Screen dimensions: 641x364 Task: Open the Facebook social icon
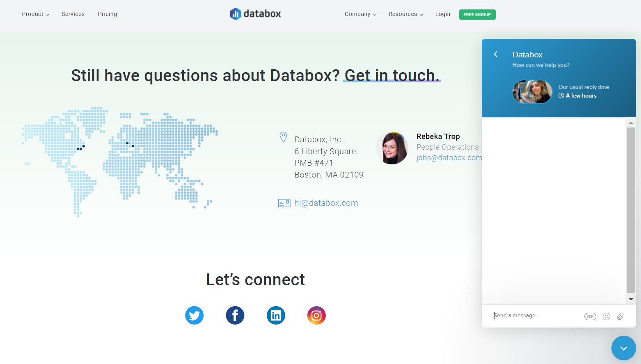(235, 316)
